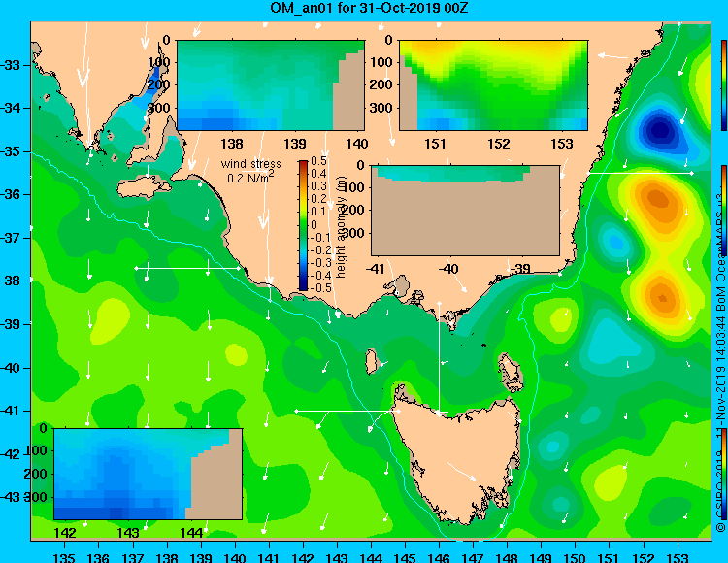Click the 145 longitude label on bottom axis
This screenshot has width=728, height=563.
click(x=405, y=557)
